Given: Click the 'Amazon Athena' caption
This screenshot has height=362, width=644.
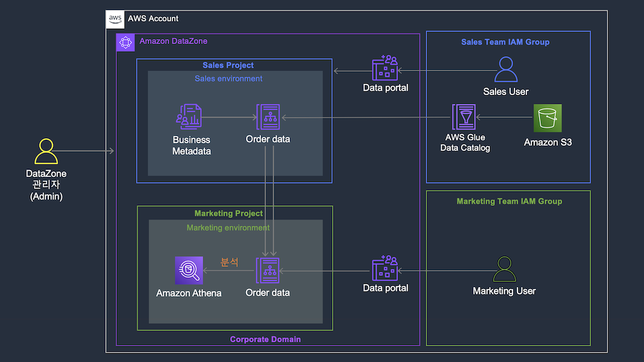Looking at the screenshot, I should pos(189,293).
